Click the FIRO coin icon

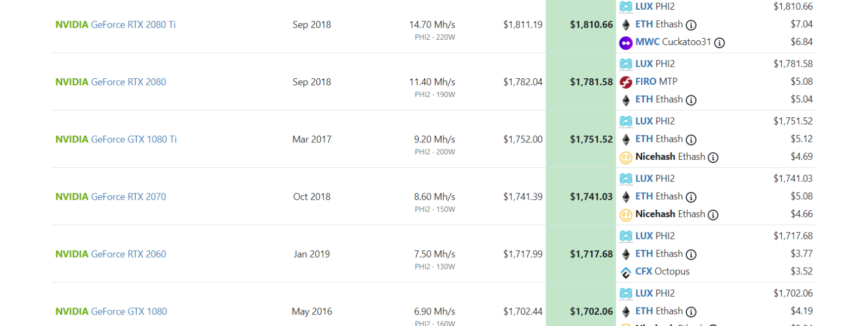626,82
